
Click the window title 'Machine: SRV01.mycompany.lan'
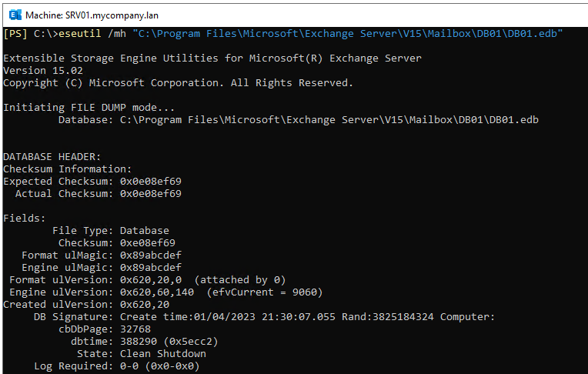click(92, 15)
